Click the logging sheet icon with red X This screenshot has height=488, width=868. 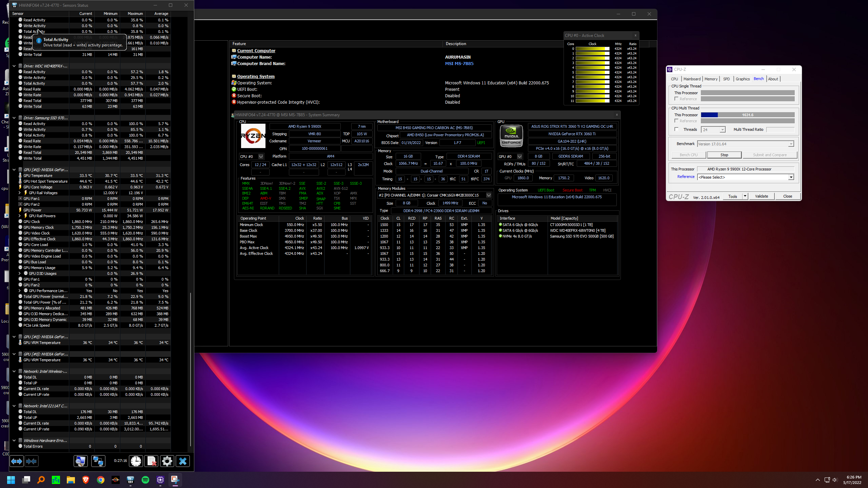click(x=152, y=461)
